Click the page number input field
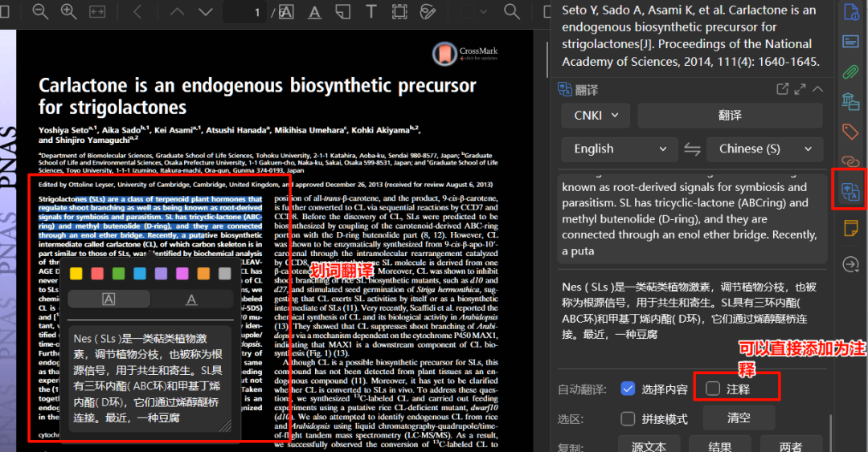This screenshot has width=868, height=452. coord(245,11)
